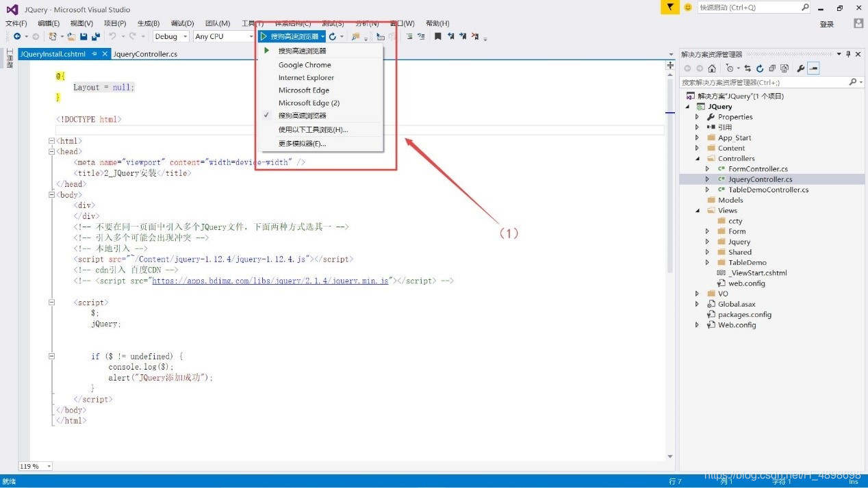868x488 pixels.
Task: Open the browser selection dropdown arrow
Action: pyautogui.click(x=322, y=36)
